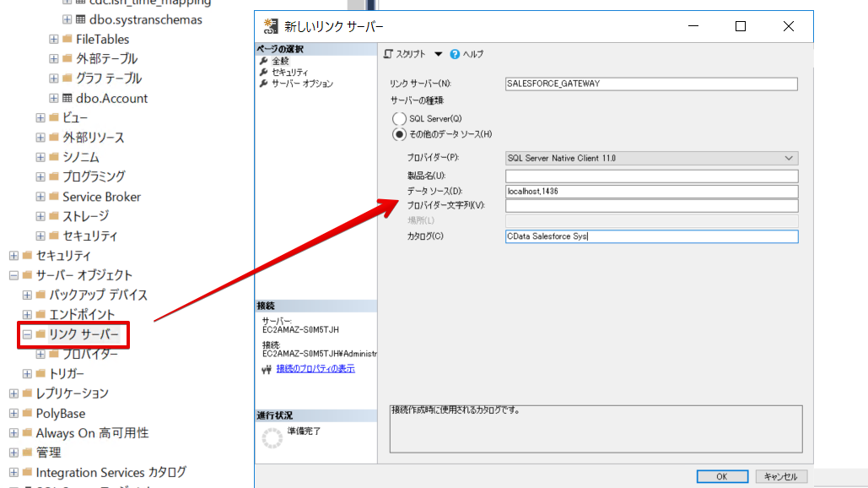Image resolution: width=868 pixels, height=488 pixels.
Task: Expand the dbo.Account table
Action: tap(54, 98)
